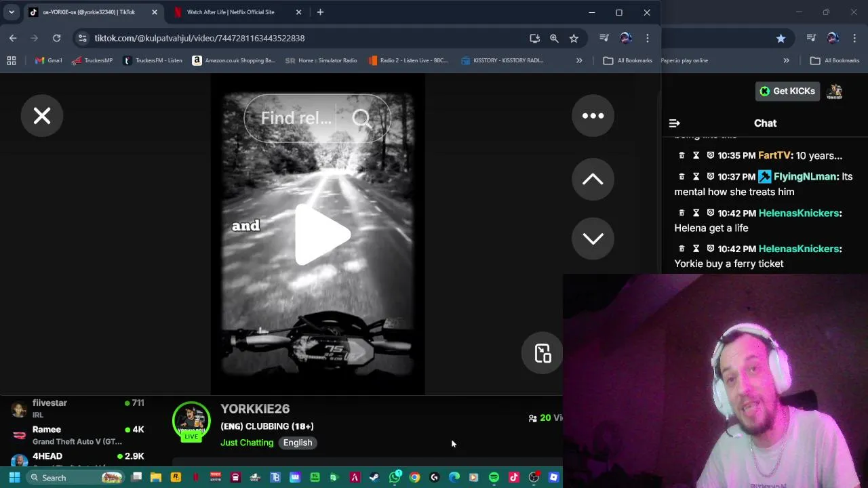Viewport: 868px width, 488px height.
Task: Go to previous TikTok video with up arrow
Action: pos(593,179)
